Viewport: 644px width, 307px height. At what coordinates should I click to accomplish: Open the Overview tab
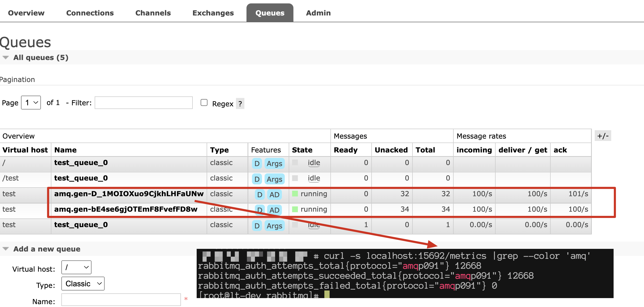coord(26,13)
